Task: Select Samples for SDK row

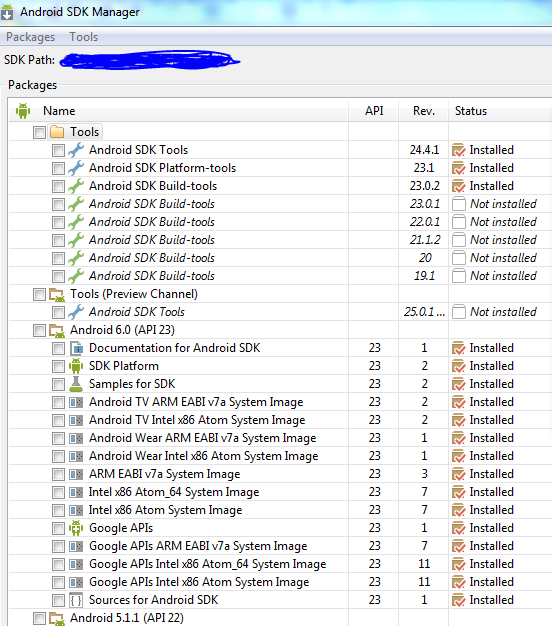Action: pyautogui.click(x=279, y=384)
